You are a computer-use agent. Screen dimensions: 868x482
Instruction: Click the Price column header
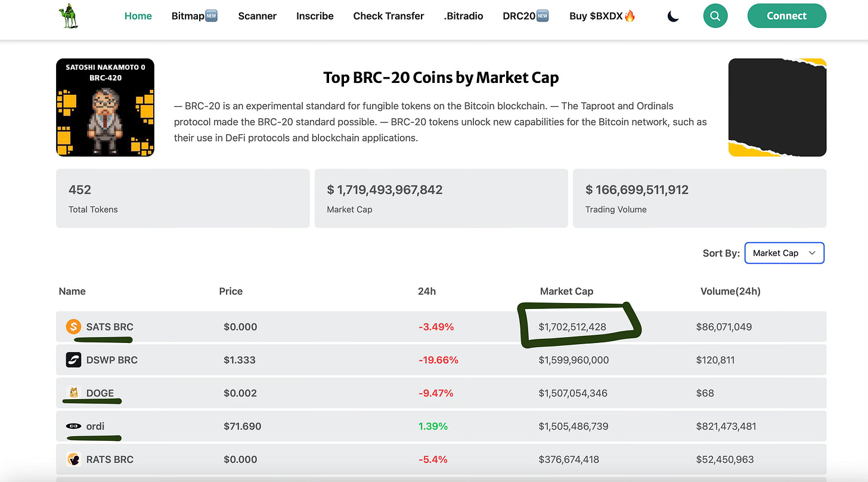[x=231, y=291]
